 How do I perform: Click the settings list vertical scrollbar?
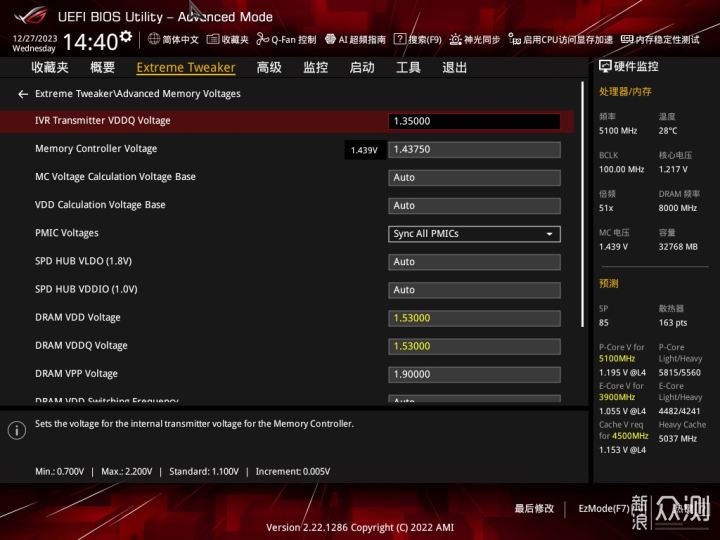pos(583,204)
